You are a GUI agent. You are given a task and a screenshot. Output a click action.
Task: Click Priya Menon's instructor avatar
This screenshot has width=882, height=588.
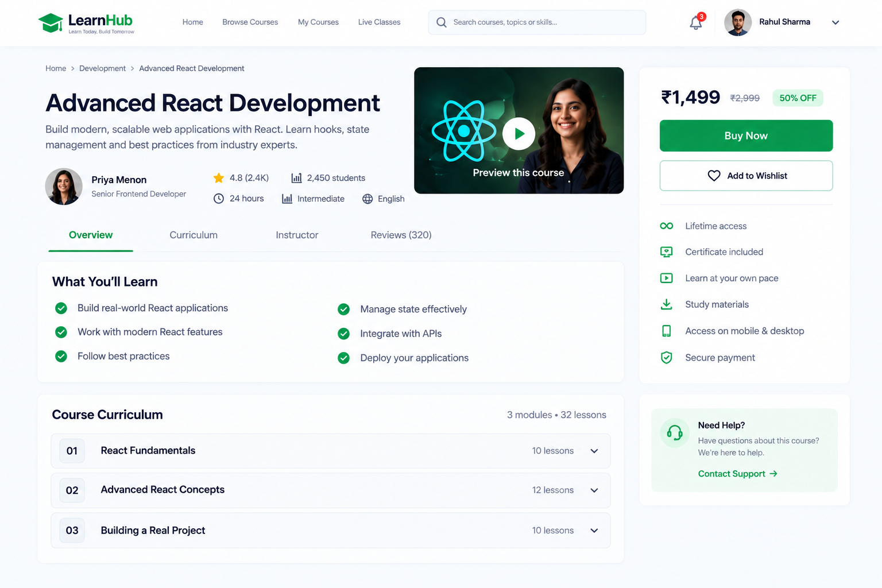(64, 187)
